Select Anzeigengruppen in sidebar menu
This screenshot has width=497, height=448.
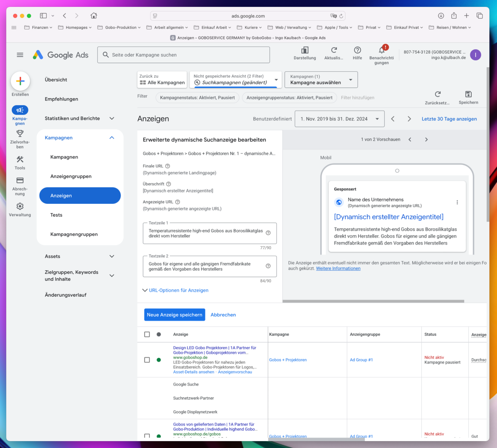tap(71, 176)
